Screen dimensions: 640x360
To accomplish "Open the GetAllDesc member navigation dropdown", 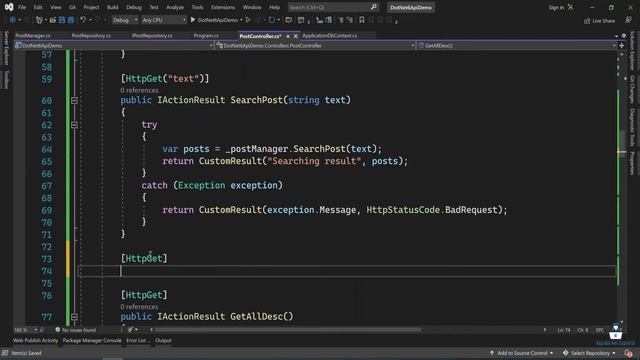I will (x=517, y=46).
